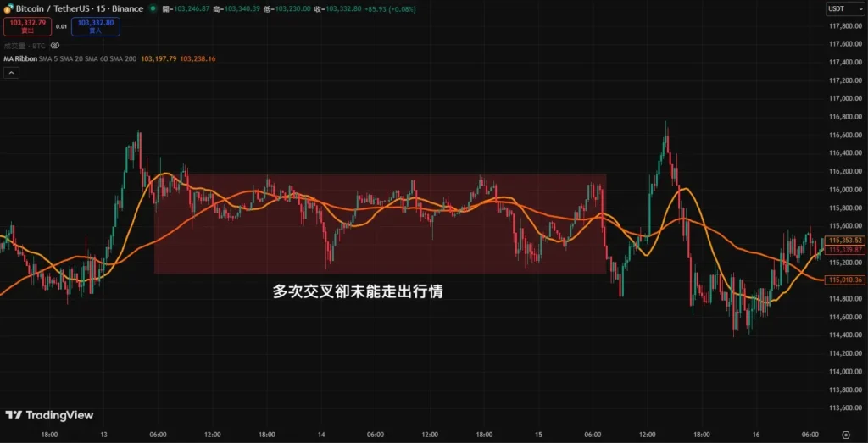The height and width of the screenshot is (443, 868).
Task: Click the TradingView logo
Action: (x=49, y=415)
